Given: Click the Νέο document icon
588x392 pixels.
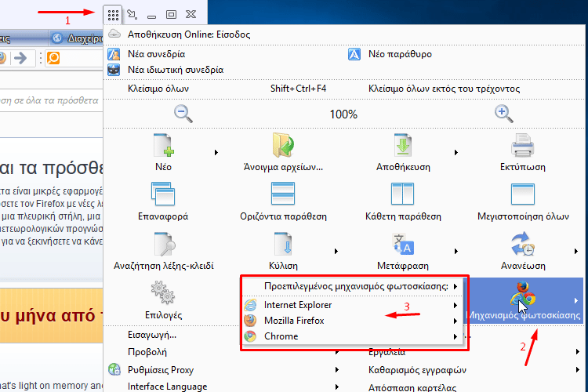Looking at the screenshot, I should pyautogui.click(x=165, y=146).
